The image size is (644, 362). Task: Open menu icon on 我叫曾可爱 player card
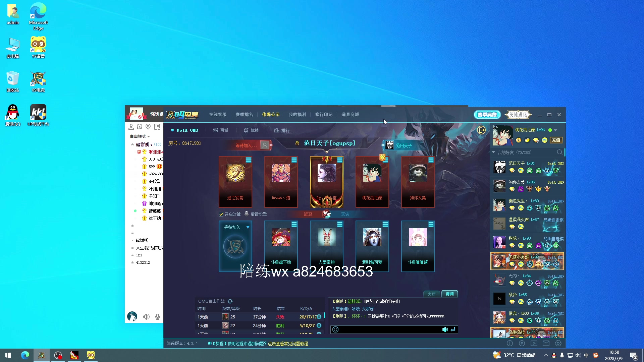[385, 224]
